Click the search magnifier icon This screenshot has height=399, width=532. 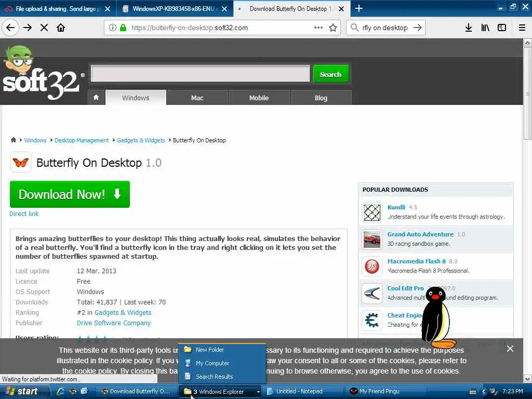coord(354,28)
